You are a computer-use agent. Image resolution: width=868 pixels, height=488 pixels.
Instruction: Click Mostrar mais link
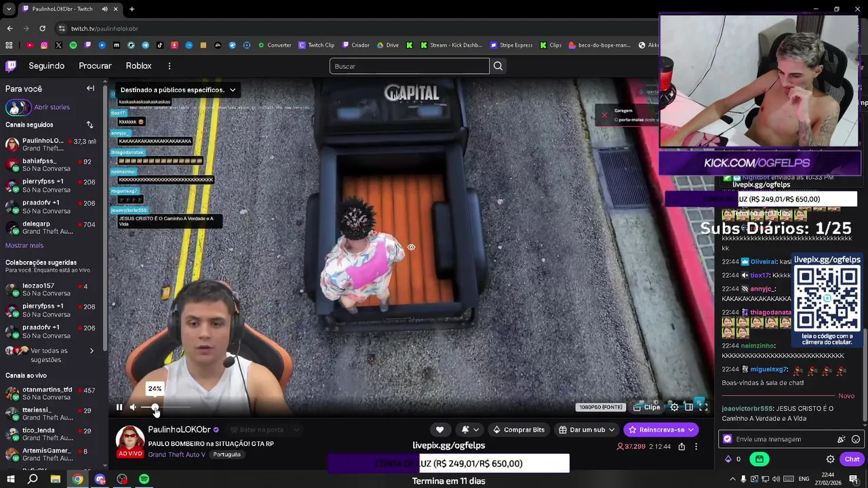[x=24, y=245]
